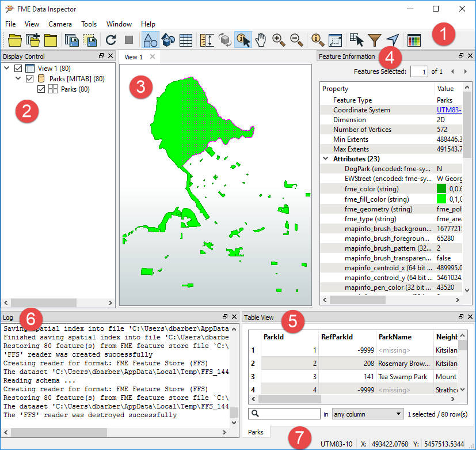This screenshot has width=476, height=450.
Task: Click the Zoom to Selected Features icon
Action: pos(318,40)
